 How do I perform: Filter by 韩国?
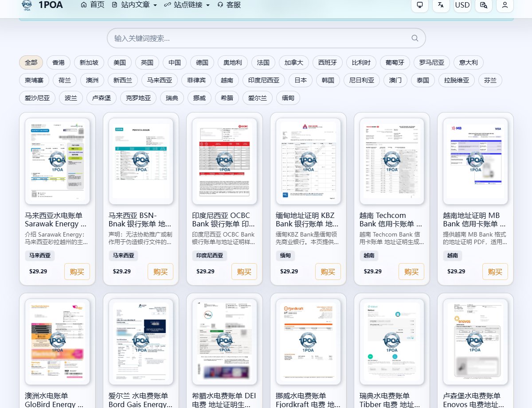coord(328,80)
